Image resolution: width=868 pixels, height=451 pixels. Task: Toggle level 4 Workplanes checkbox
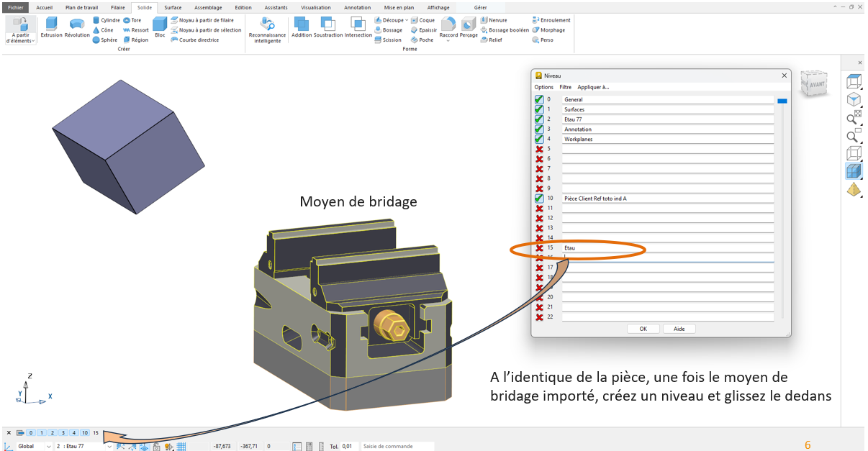click(539, 139)
